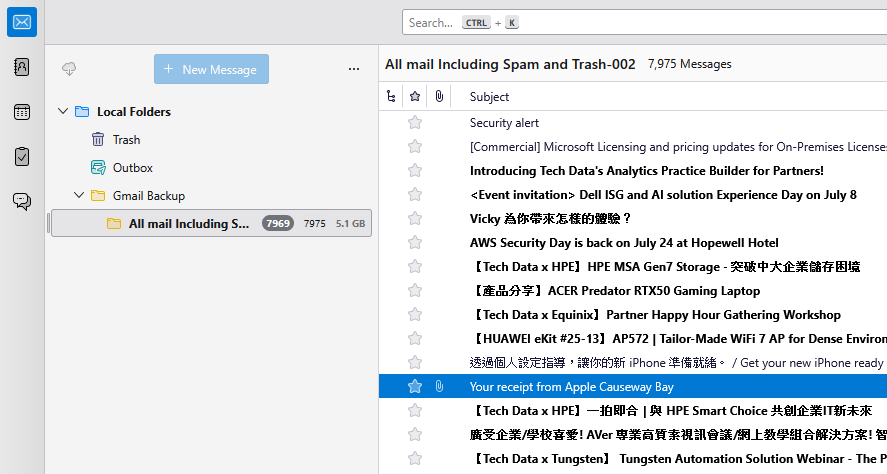Star the AWS Security Day message
The image size is (887, 474).
point(415,243)
